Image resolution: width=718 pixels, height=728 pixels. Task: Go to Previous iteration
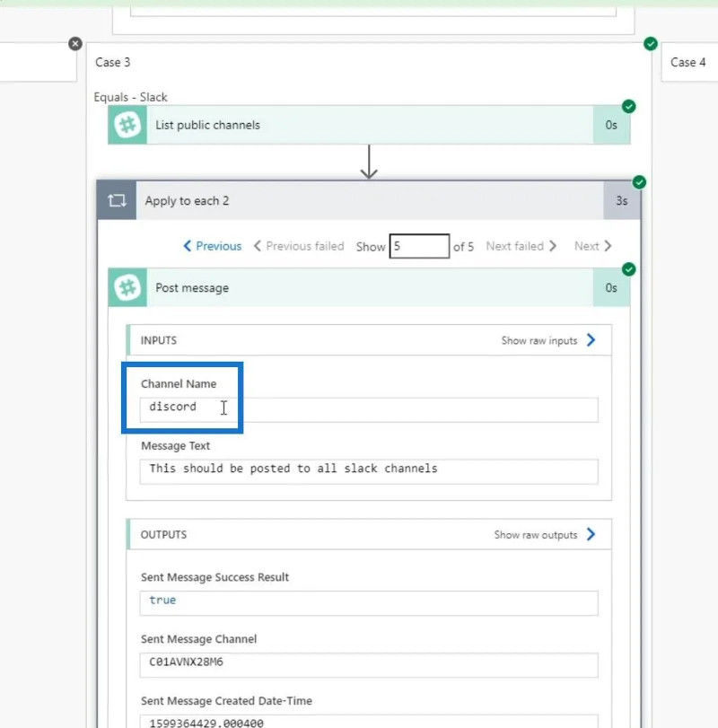(213, 246)
